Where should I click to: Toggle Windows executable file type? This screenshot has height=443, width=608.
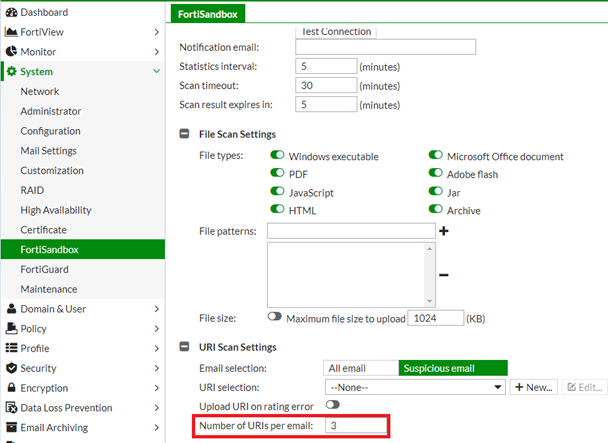pos(278,156)
